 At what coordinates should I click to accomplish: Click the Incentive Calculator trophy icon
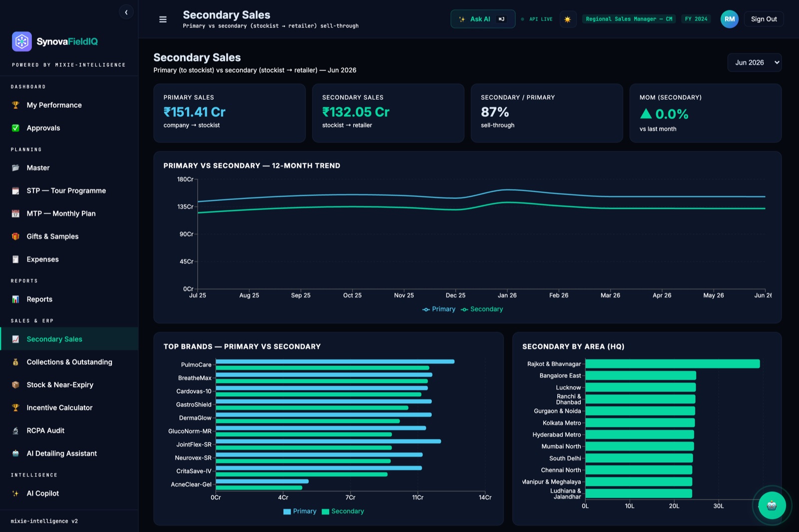pos(15,408)
